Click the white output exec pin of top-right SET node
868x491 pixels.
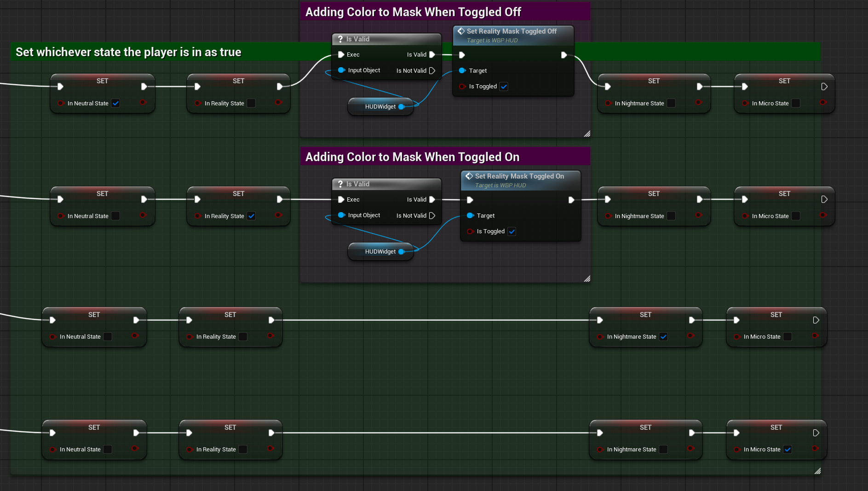click(824, 86)
